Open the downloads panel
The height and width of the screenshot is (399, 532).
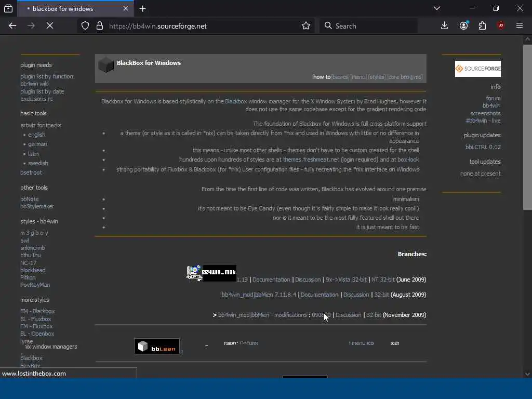tap(445, 26)
